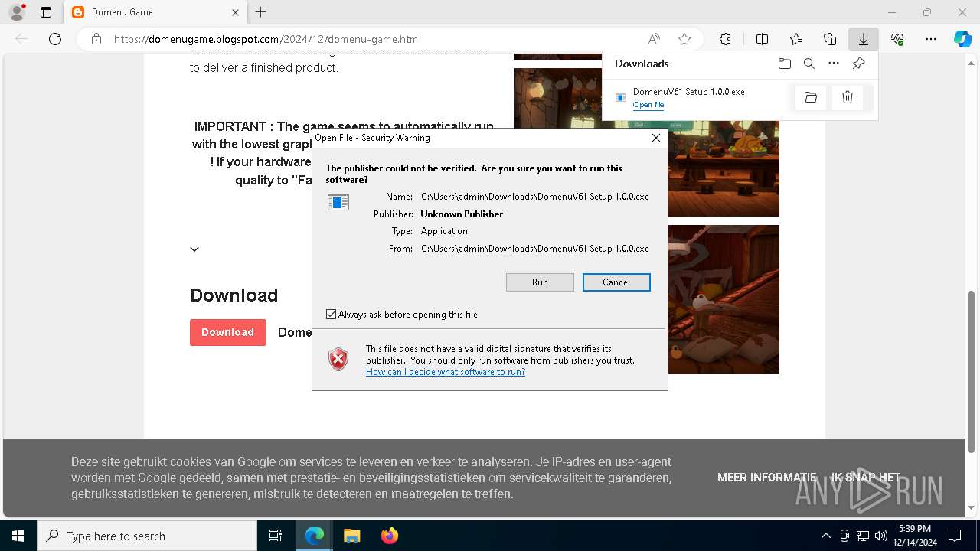980x551 pixels.
Task: Click the Blogger favicon on Domenu Game tab
Action: click(x=78, y=12)
